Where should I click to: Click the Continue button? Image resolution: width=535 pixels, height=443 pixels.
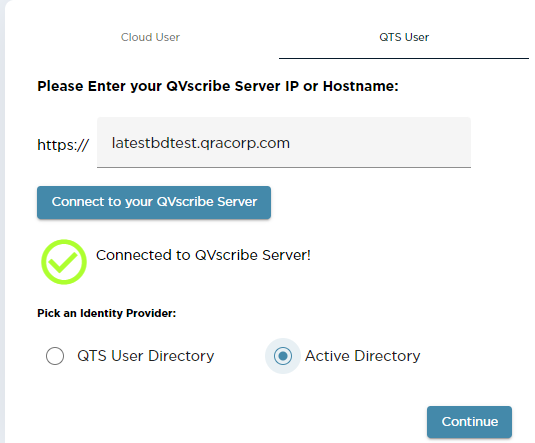(x=469, y=422)
